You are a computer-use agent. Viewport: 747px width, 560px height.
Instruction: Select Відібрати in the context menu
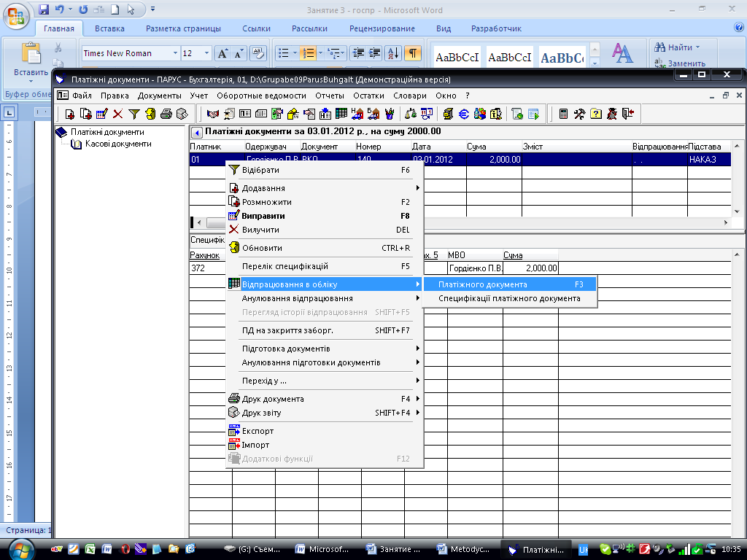pyautogui.click(x=324, y=170)
